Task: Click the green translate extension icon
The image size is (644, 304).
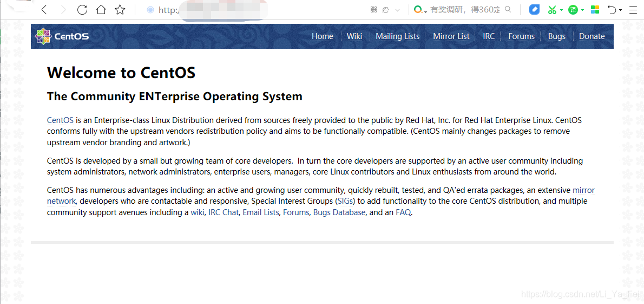Action: point(573,10)
